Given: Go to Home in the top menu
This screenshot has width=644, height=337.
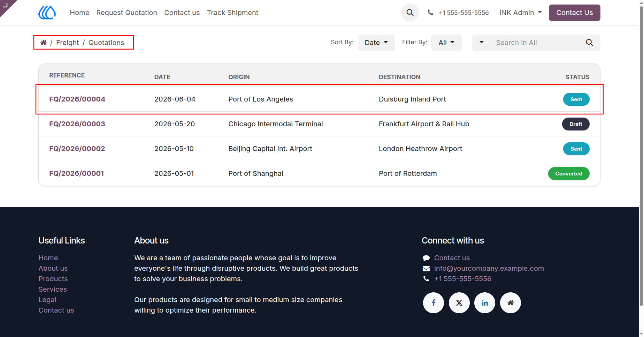Looking at the screenshot, I should point(79,13).
